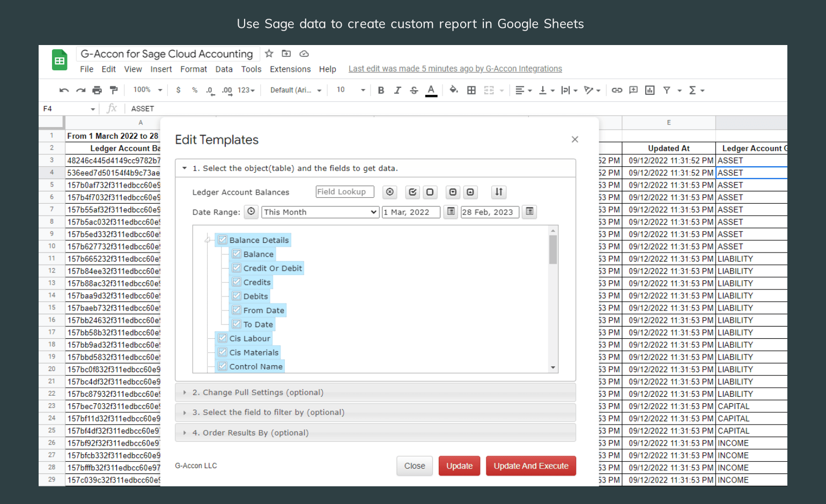Open the Default font dropdown

296,90
